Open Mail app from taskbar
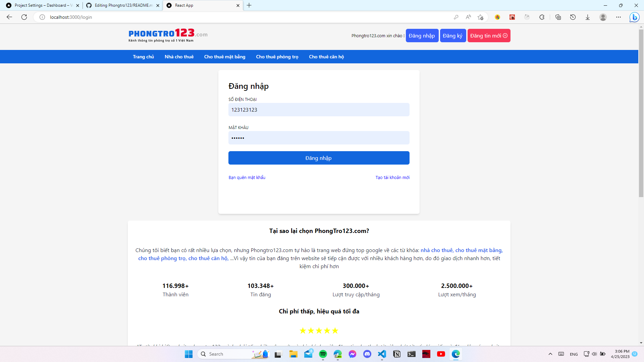The width and height of the screenshot is (644, 362). coord(308,354)
